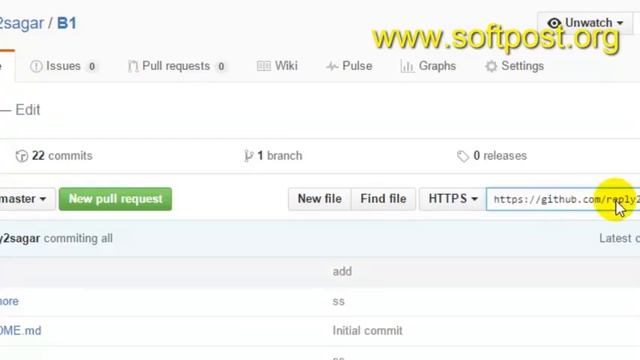Click the Find file button

coord(383,199)
